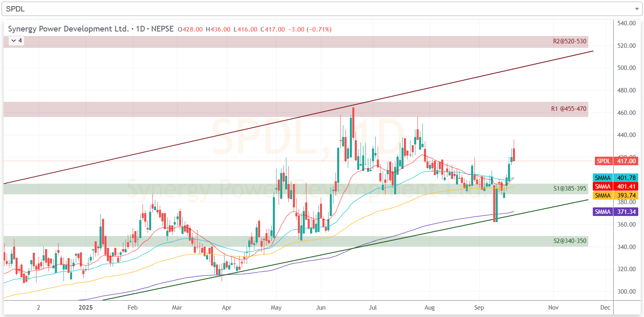Click the Jun label on time axis

pyautogui.click(x=321, y=308)
